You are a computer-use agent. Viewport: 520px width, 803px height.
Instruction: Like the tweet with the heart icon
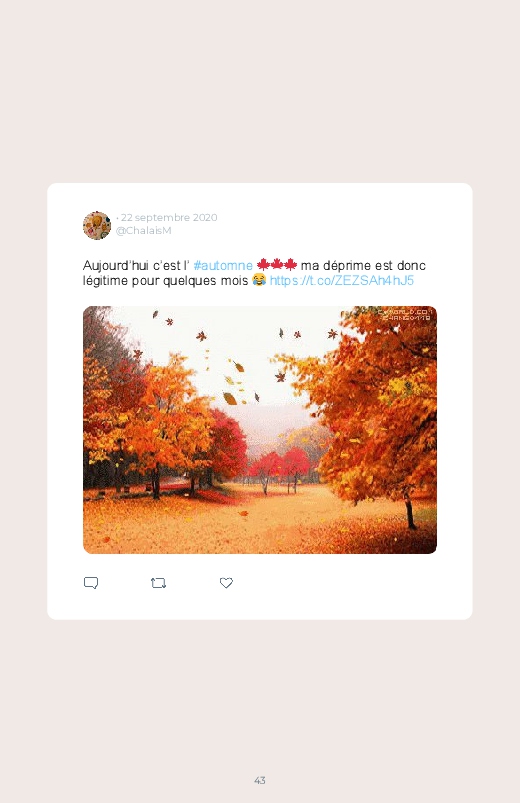226,583
